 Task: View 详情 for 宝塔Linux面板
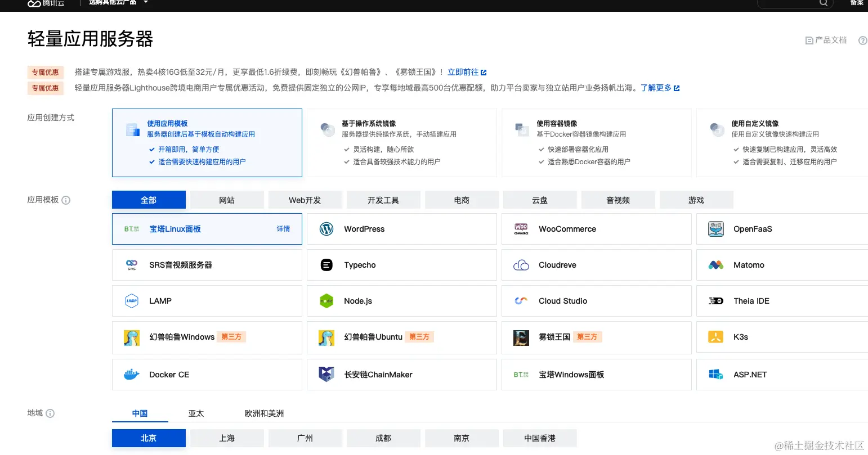tap(283, 229)
